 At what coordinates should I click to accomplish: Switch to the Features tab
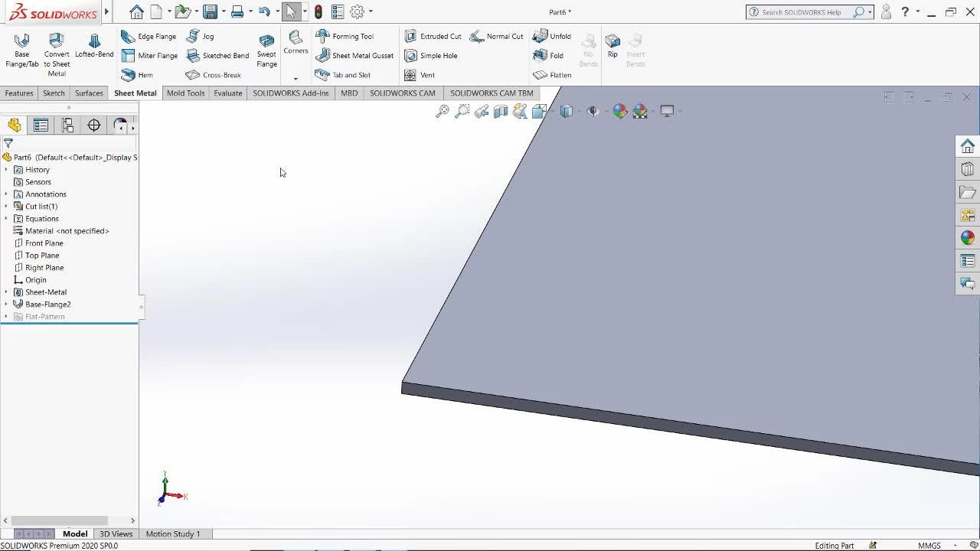pos(19,93)
